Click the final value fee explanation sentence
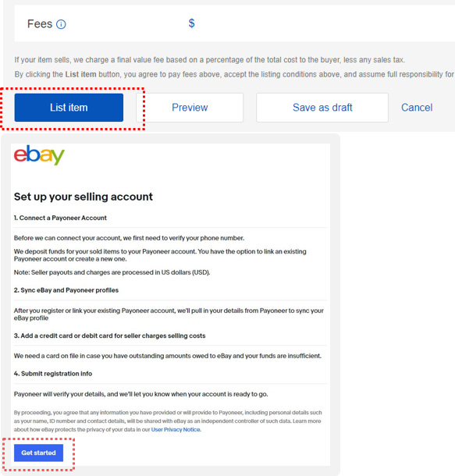 (x=209, y=60)
